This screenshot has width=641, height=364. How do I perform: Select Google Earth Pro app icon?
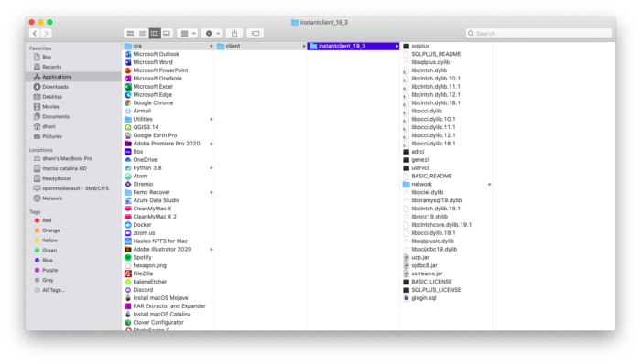pyautogui.click(x=128, y=135)
